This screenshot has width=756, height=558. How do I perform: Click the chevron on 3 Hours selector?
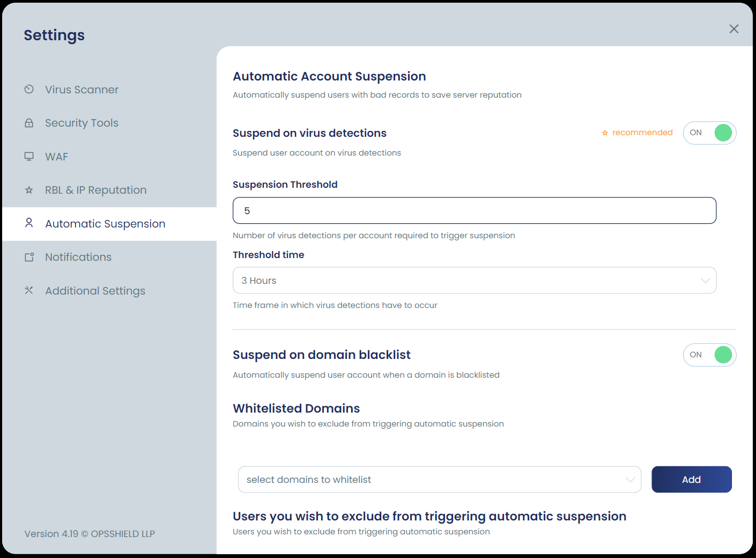point(705,281)
